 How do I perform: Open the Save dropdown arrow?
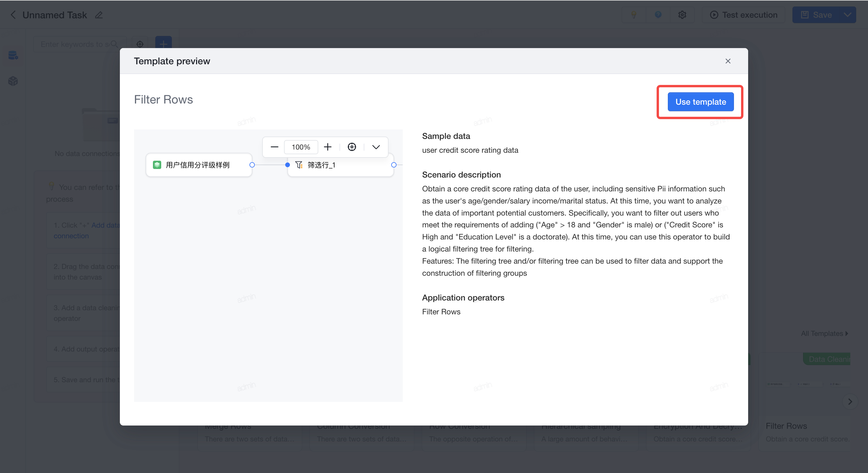847,15
